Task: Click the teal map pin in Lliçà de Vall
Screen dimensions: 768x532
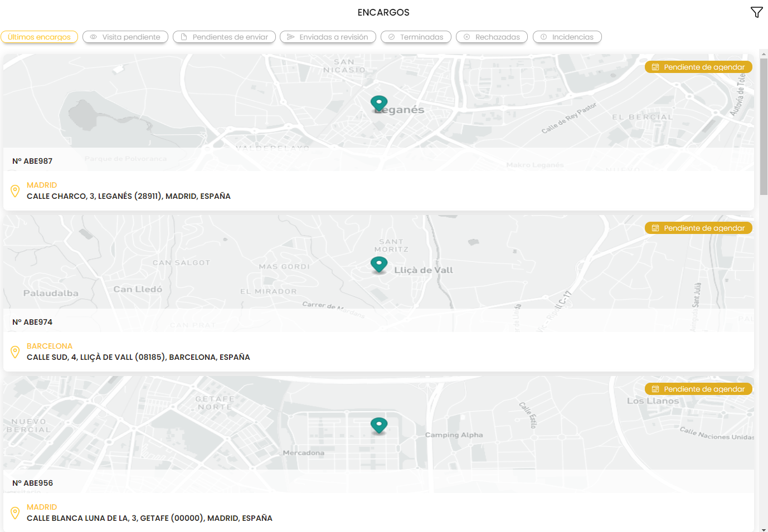Action: pyautogui.click(x=379, y=264)
